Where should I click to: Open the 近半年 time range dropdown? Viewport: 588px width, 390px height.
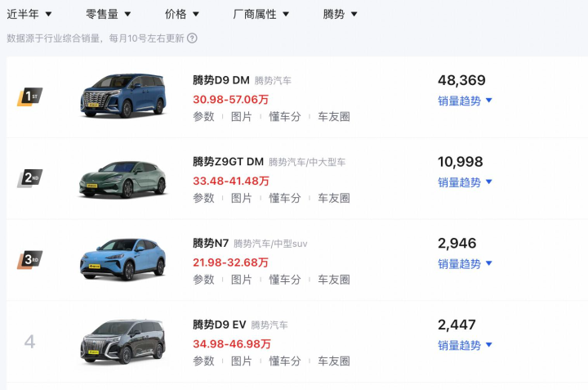[29, 14]
